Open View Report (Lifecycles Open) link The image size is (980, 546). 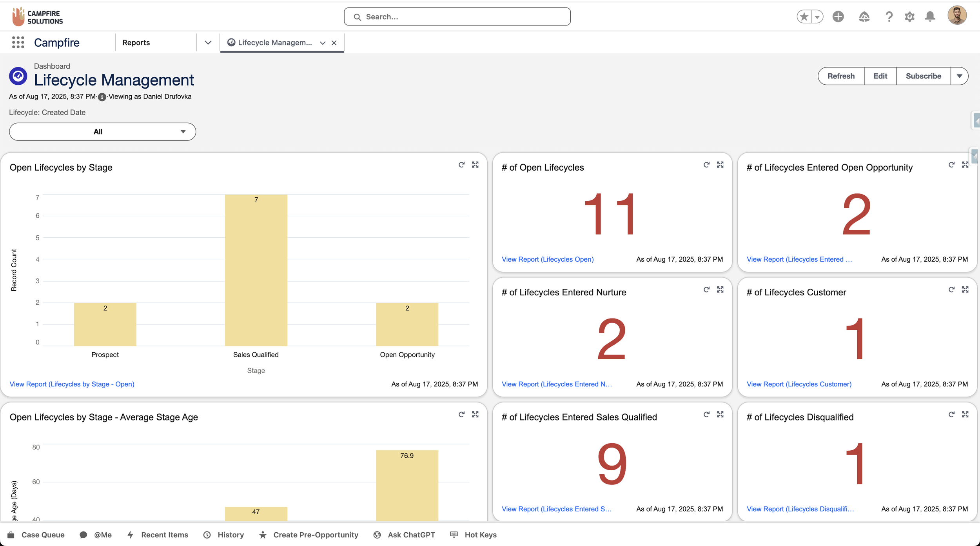pos(548,259)
